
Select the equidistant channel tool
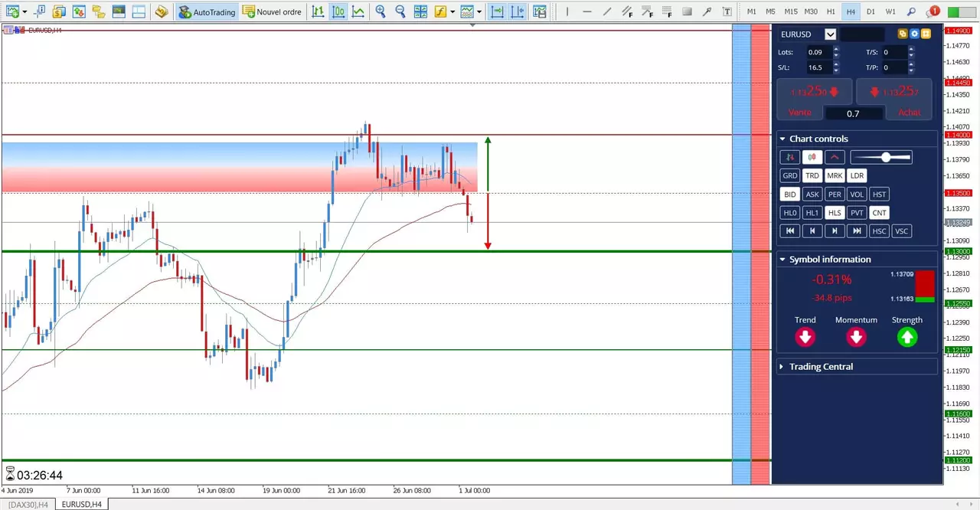coord(627,11)
